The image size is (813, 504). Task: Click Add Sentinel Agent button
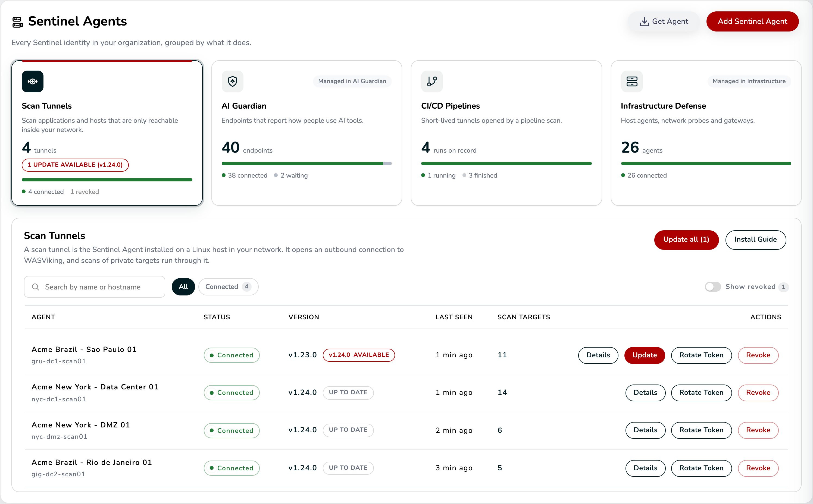752,21
